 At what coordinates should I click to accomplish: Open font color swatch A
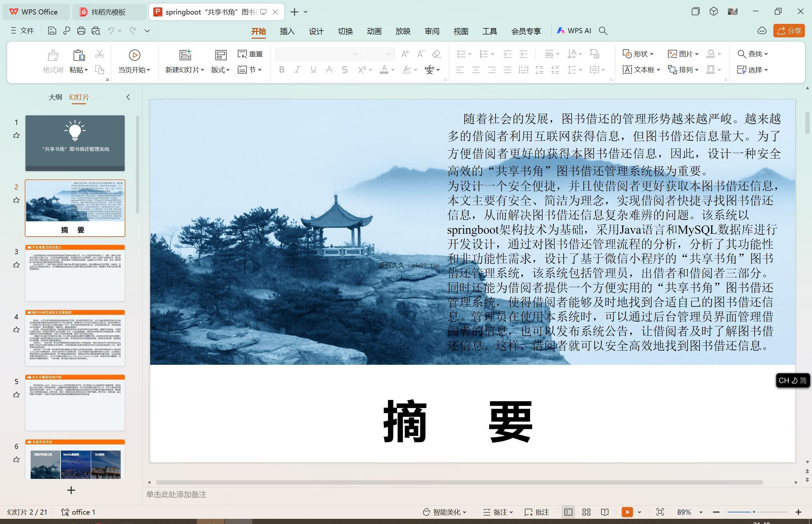(x=384, y=70)
